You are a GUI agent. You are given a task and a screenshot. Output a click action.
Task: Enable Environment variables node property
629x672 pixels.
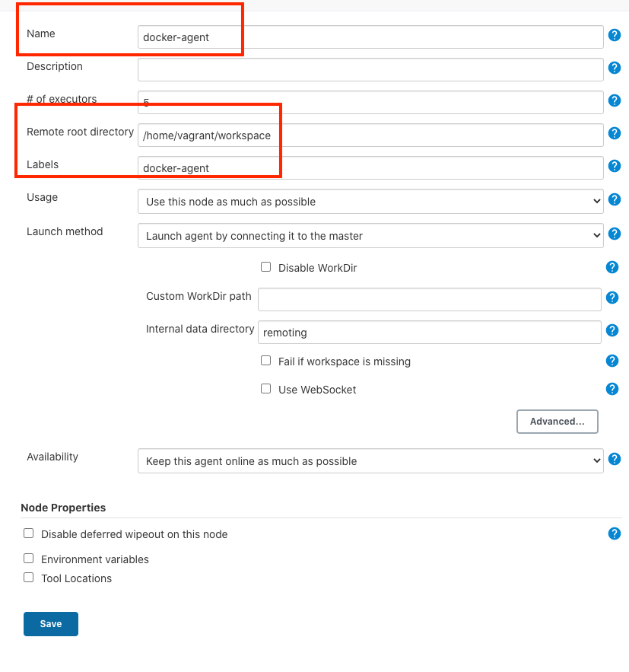tap(29, 559)
